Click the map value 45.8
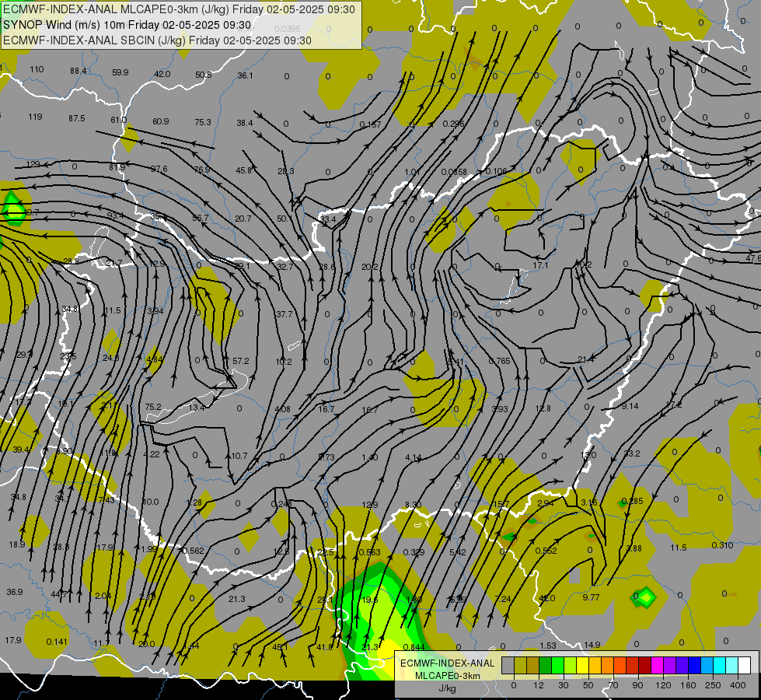 (243, 170)
